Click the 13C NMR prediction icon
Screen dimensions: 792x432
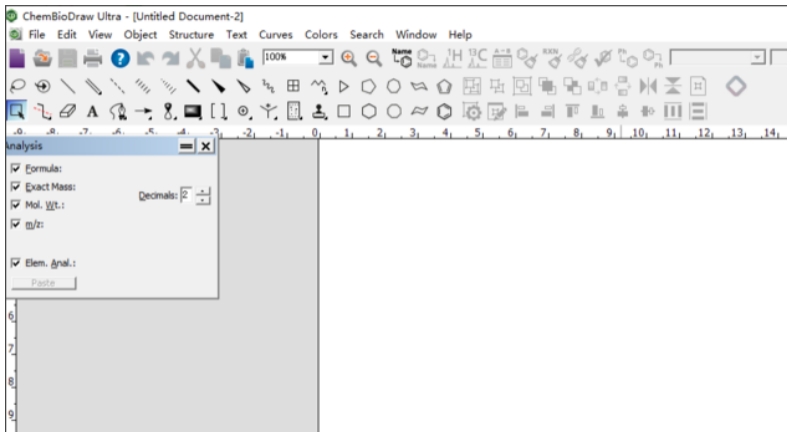(x=477, y=59)
